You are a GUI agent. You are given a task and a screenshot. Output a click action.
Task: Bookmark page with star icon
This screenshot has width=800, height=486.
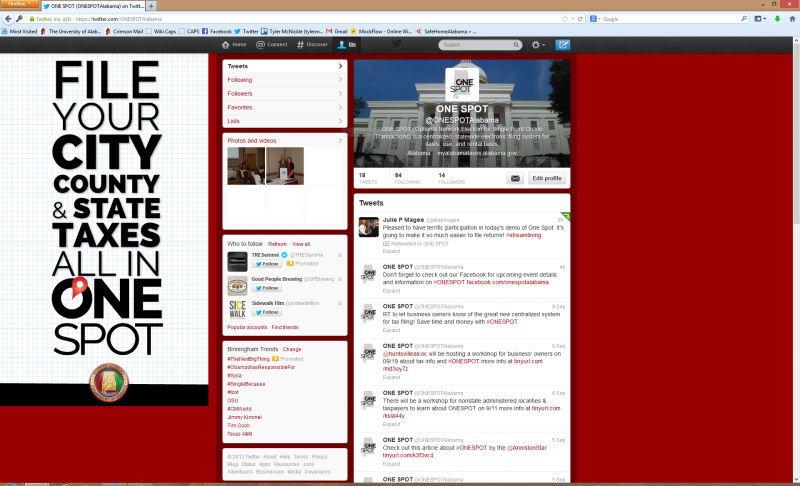565,19
